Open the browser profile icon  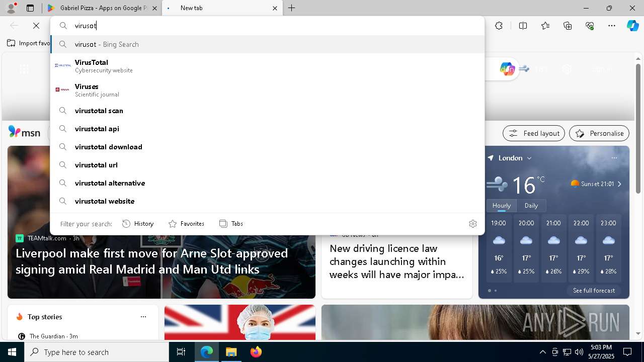11,8
